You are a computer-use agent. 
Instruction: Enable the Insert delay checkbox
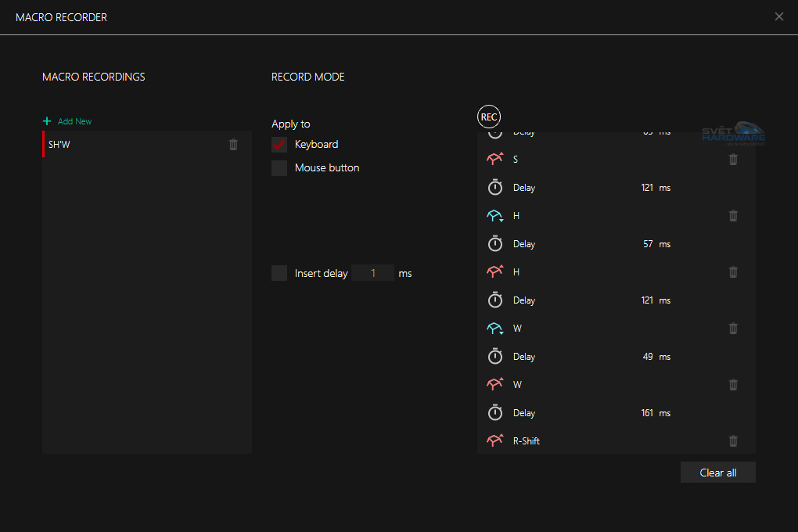pyautogui.click(x=279, y=273)
